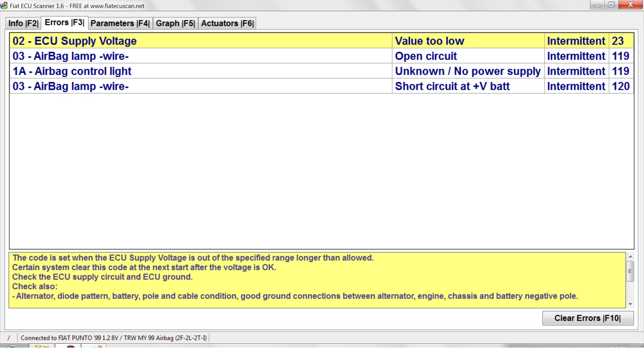Switch to the Graph |F5| tab
The height and width of the screenshot is (362, 644).
point(175,23)
